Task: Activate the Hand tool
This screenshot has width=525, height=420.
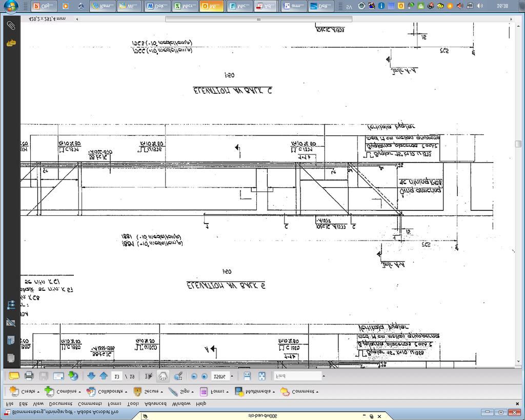Action: pos(163,376)
